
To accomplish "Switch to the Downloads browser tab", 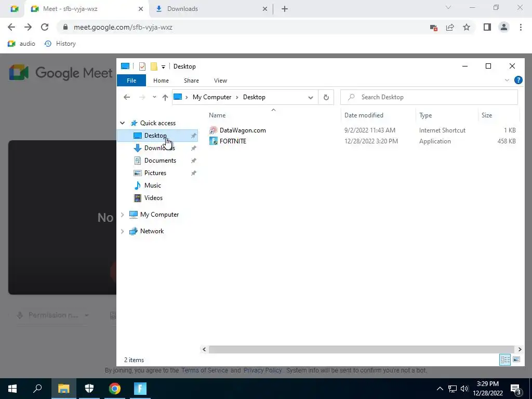I will 211,9.
